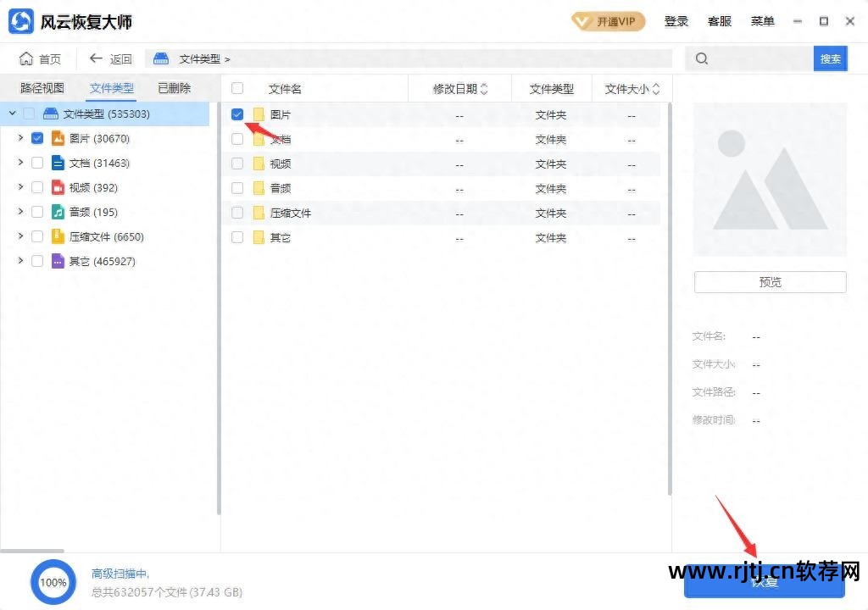Open search with the magnifier icon
Viewport: 868px width, 610px height.
pos(700,58)
